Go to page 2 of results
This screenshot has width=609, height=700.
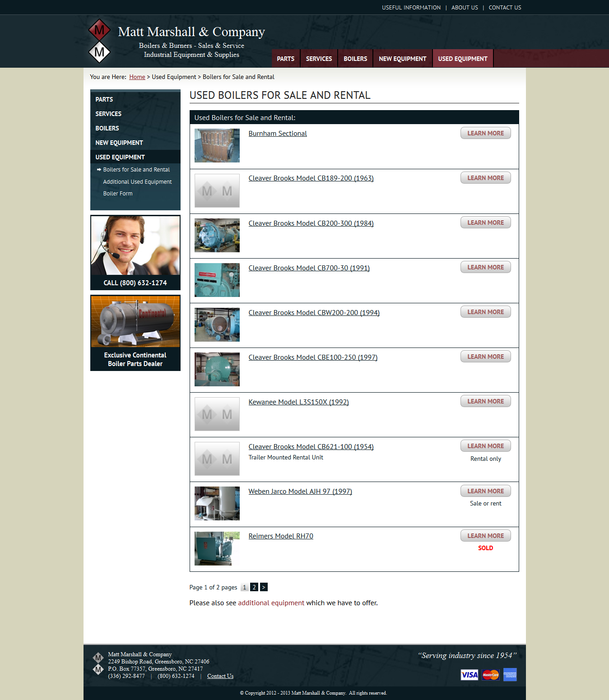[x=254, y=587]
